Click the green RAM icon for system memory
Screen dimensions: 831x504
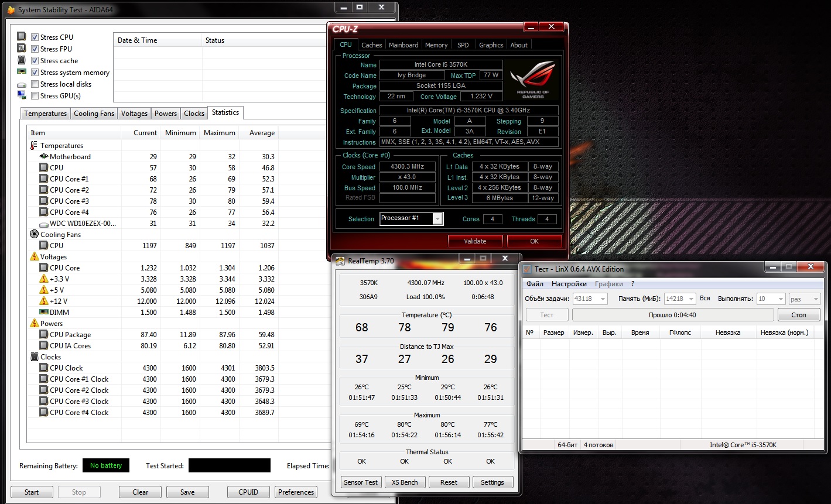[22, 71]
